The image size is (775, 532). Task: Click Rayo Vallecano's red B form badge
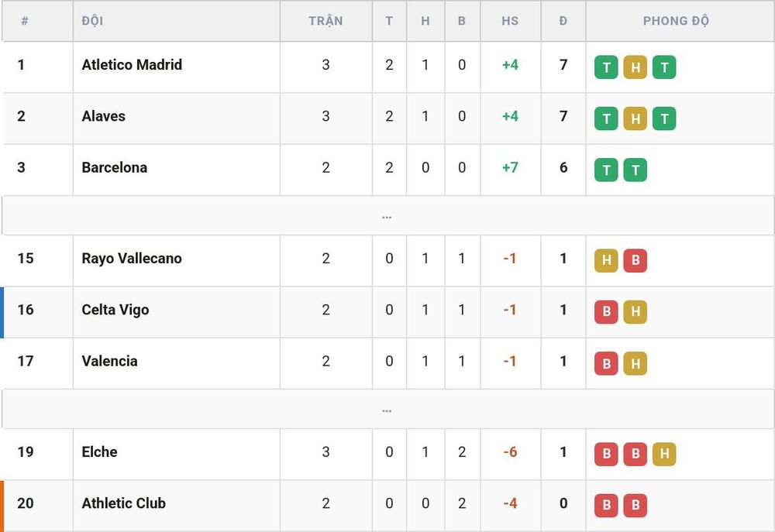(x=635, y=260)
